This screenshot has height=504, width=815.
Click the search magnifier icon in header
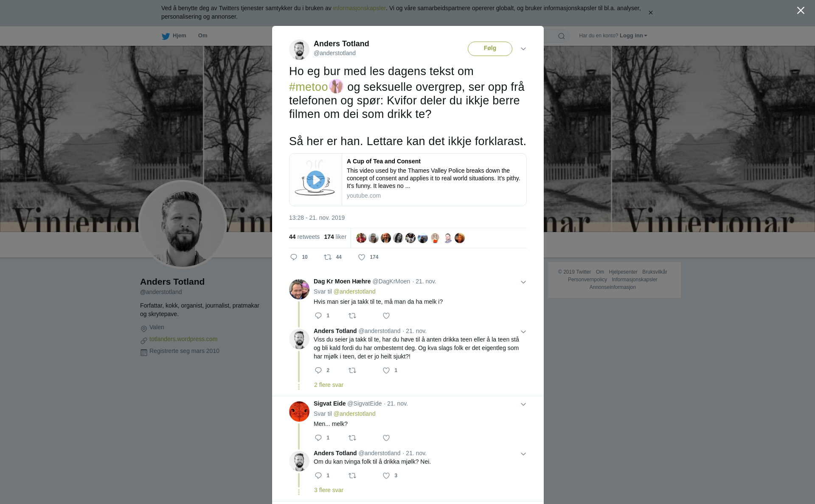click(x=562, y=36)
